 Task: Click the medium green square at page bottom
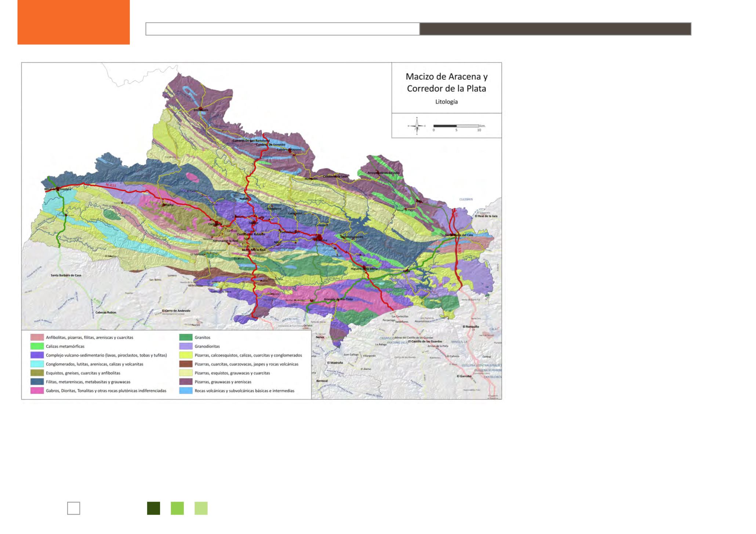pos(177,508)
